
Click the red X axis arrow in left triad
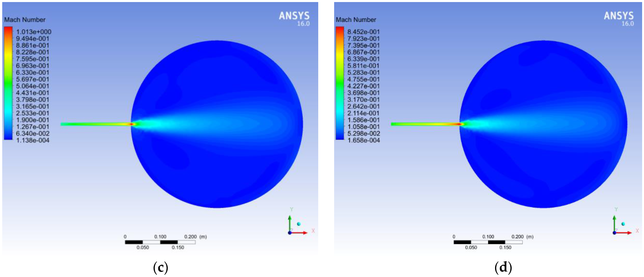tap(299, 233)
